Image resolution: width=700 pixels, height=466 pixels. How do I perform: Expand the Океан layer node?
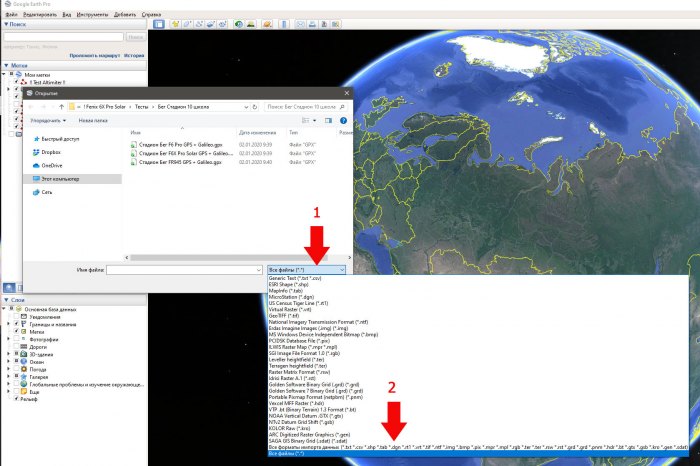pos(8,362)
